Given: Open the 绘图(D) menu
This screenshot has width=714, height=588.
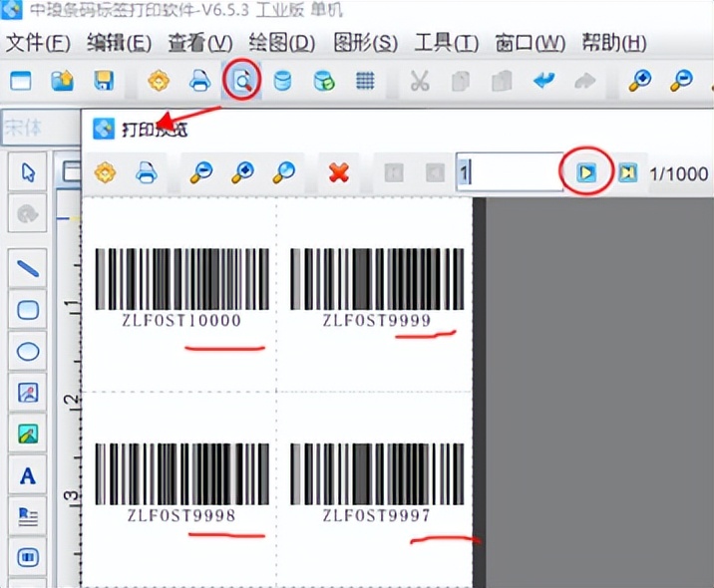Looking at the screenshot, I should 282,43.
